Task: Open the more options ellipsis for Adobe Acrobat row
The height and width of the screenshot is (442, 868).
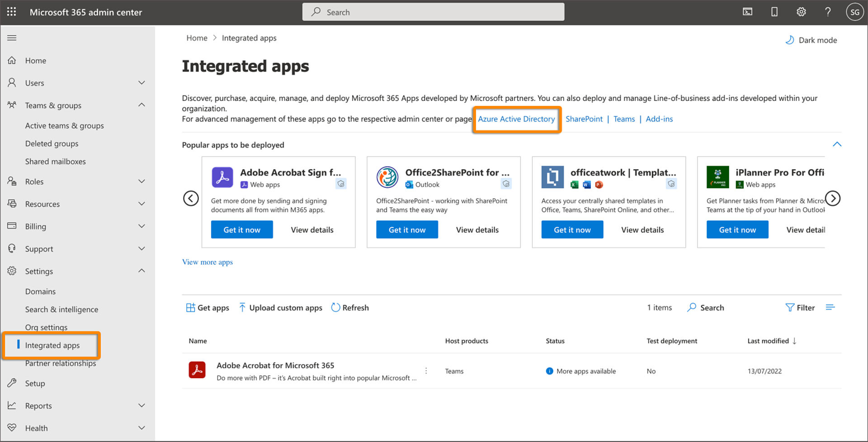Action: [x=426, y=371]
